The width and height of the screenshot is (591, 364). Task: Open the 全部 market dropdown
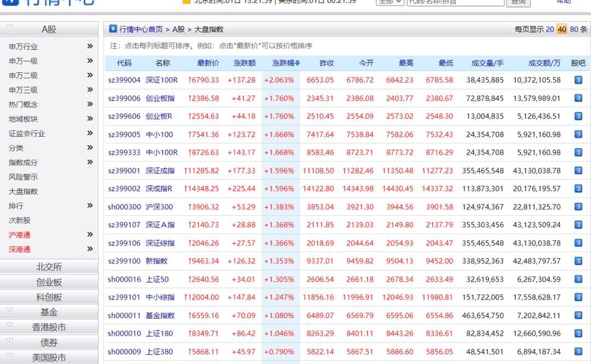[390, 2]
